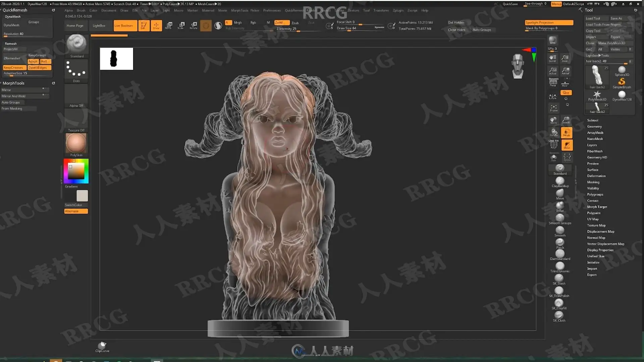Open the PolySkin material selector

click(x=76, y=145)
